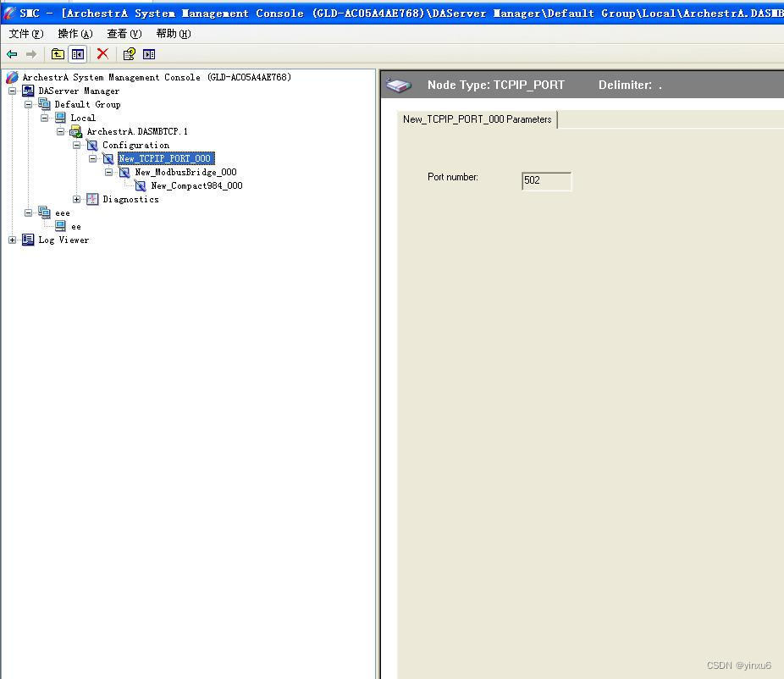
Task: Collapse the Configuration tree node
Action: click(76, 145)
